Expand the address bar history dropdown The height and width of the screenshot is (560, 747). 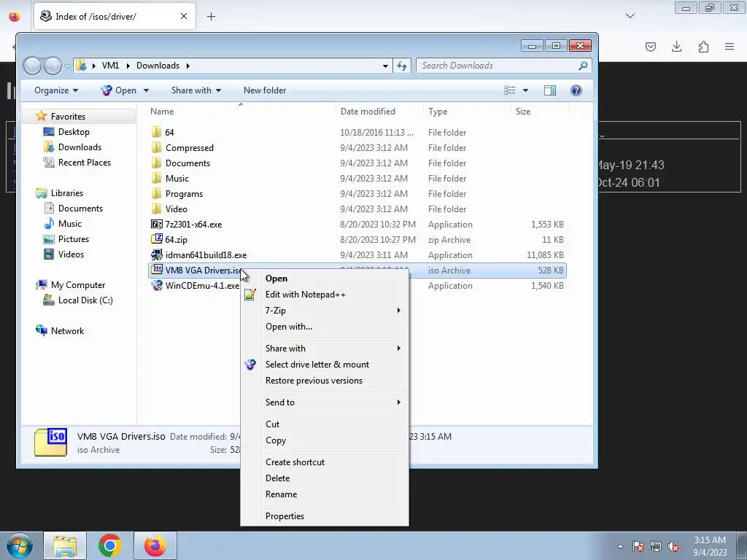point(385,66)
